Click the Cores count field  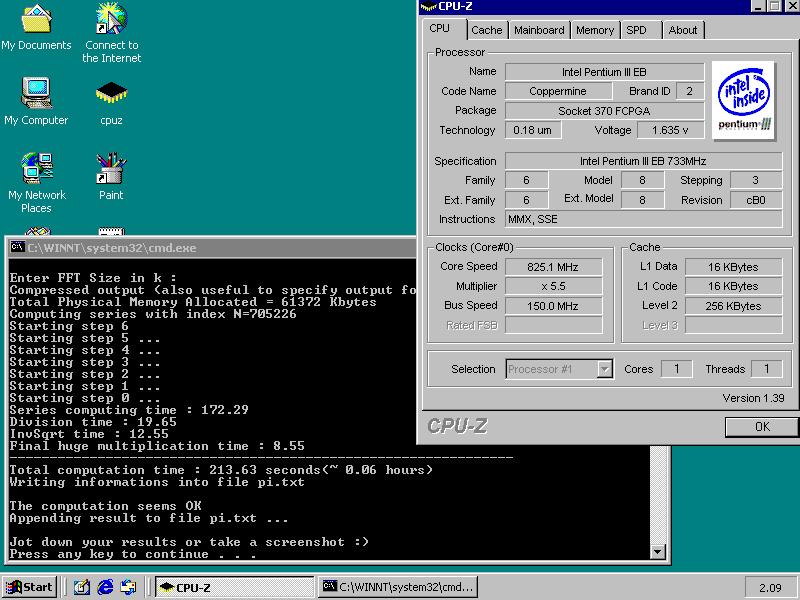pos(677,369)
